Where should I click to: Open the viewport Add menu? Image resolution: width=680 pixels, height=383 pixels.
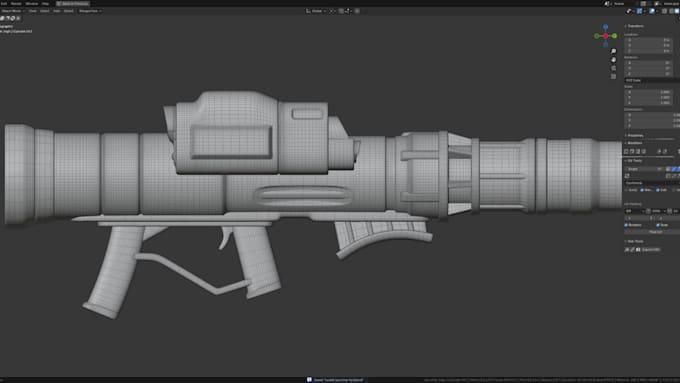coord(57,11)
